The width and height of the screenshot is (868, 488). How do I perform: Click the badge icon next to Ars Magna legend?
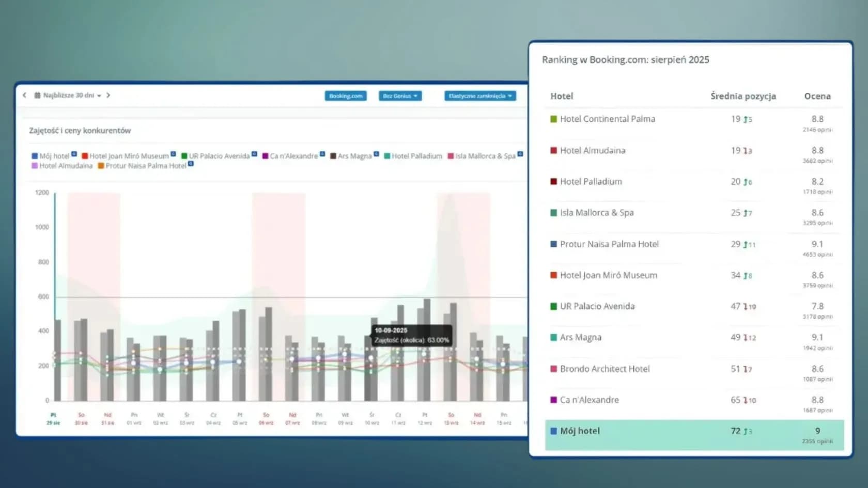coord(376,154)
